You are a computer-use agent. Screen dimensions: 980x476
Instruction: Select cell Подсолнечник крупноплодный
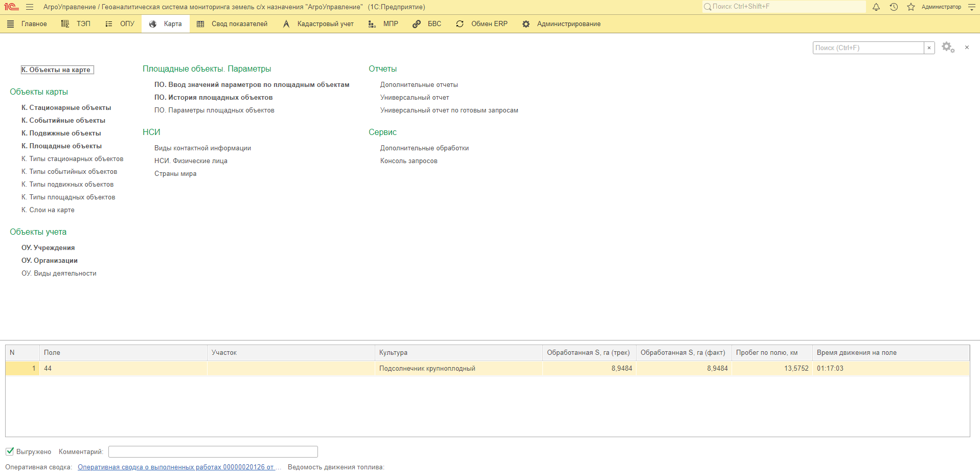click(x=459, y=369)
